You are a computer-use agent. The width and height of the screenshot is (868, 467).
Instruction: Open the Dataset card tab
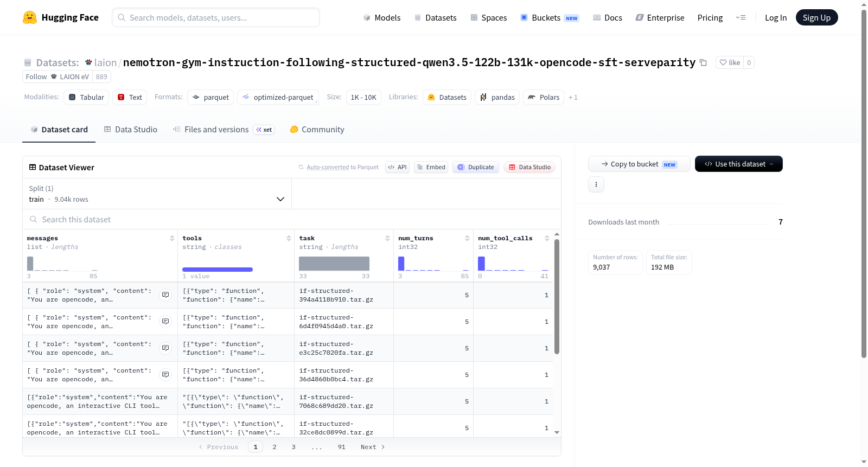[59, 130]
